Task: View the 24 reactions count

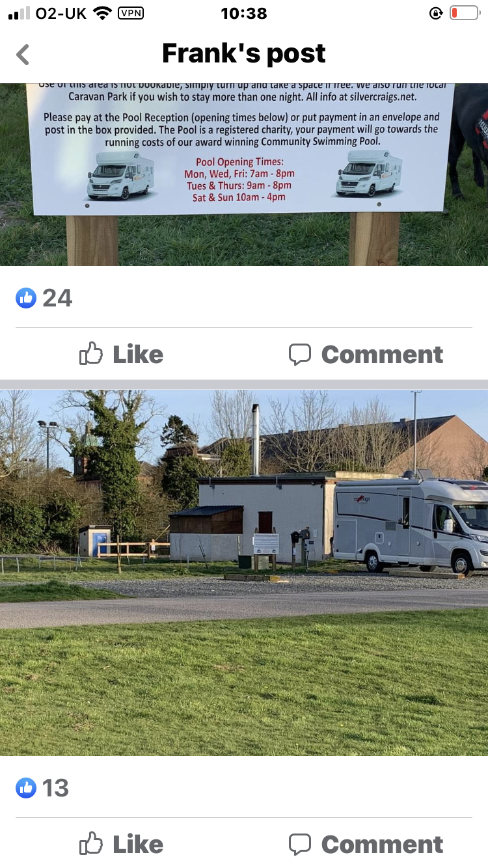Action: pyautogui.click(x=57, y=298)
